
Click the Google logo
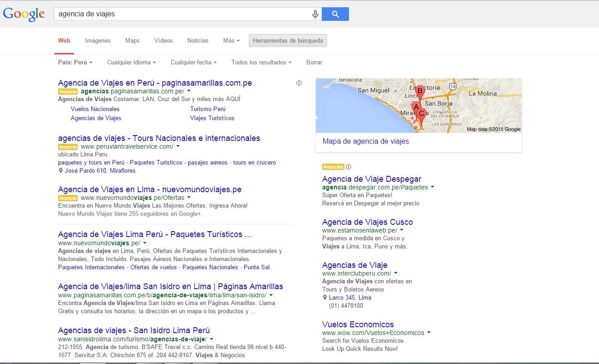[24, 14]
